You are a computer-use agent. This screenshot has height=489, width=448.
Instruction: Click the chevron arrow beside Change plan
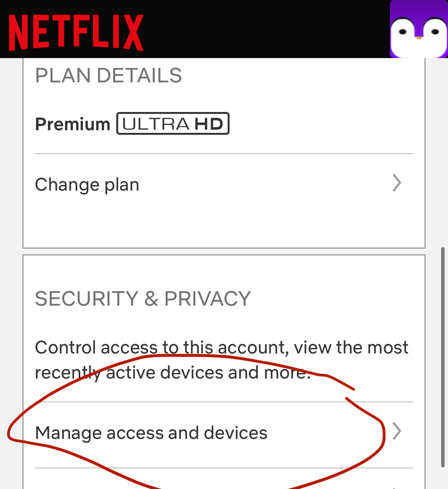click(397, 183)
